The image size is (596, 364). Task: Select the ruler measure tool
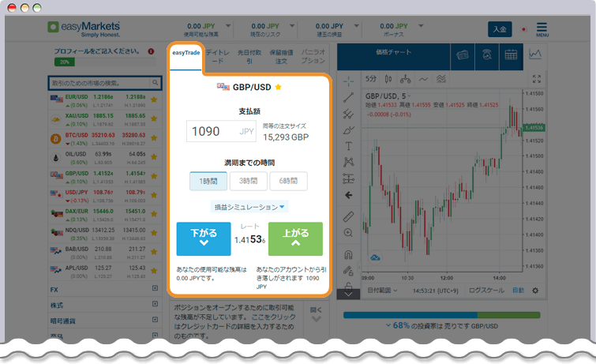click(348, 216)
